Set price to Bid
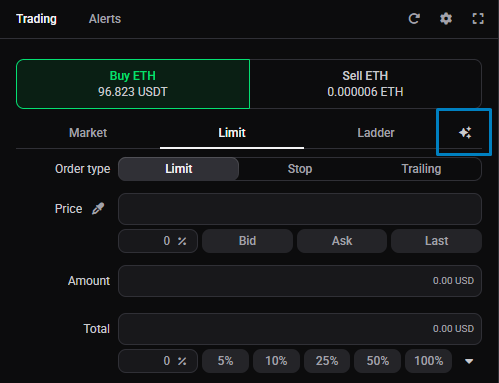Image resolution: width=499 pixels, height=383 pixels. [247, 241]
